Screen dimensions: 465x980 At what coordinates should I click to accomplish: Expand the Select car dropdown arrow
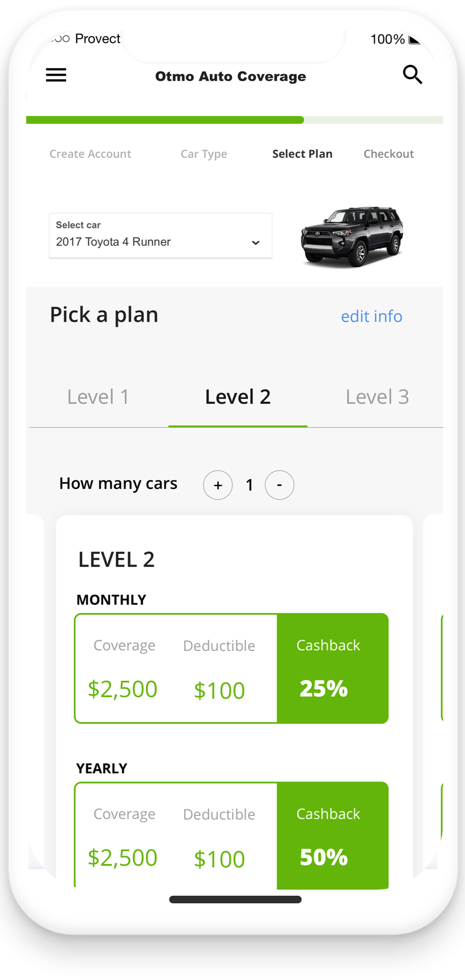point(256,243)
